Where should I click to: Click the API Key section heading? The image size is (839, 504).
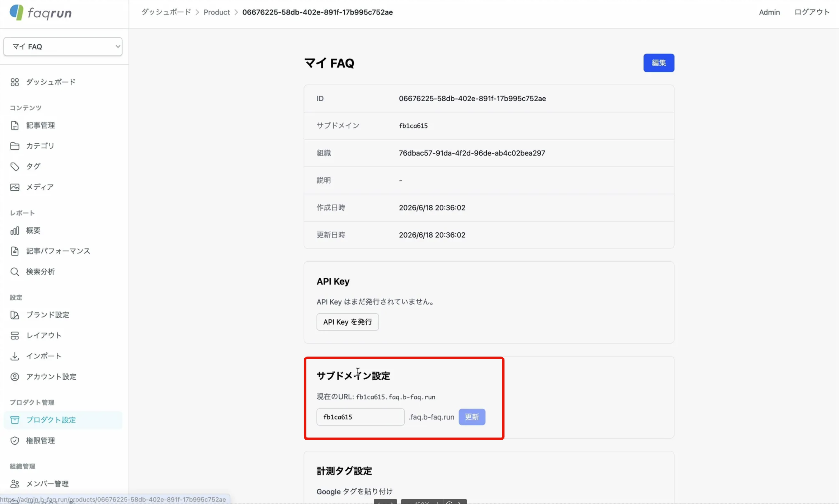pyautogui.click(x=333, y=281)
